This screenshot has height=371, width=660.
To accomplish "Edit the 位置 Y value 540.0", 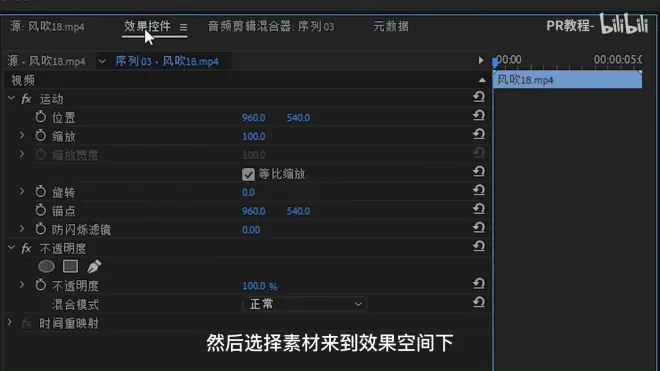I will pos(298,118).
